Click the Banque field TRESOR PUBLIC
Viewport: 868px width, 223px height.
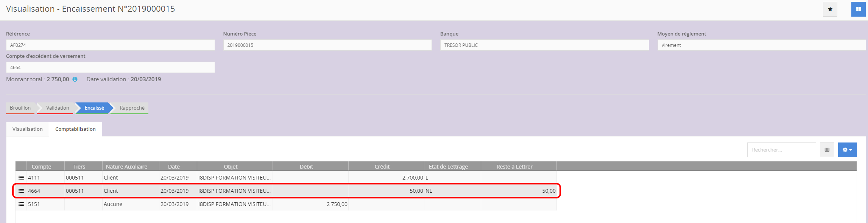[x=544, y=45]
